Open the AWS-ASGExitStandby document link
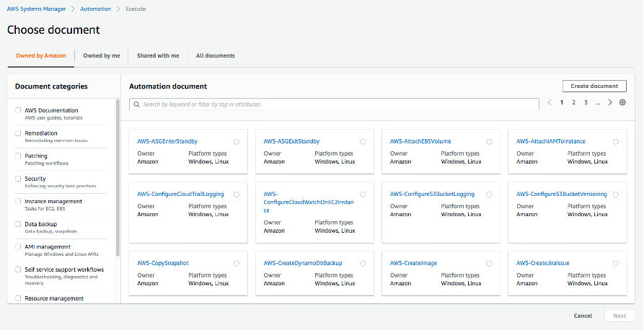The height and width of the screenshot is (330, 644). (x=291, y=141)
